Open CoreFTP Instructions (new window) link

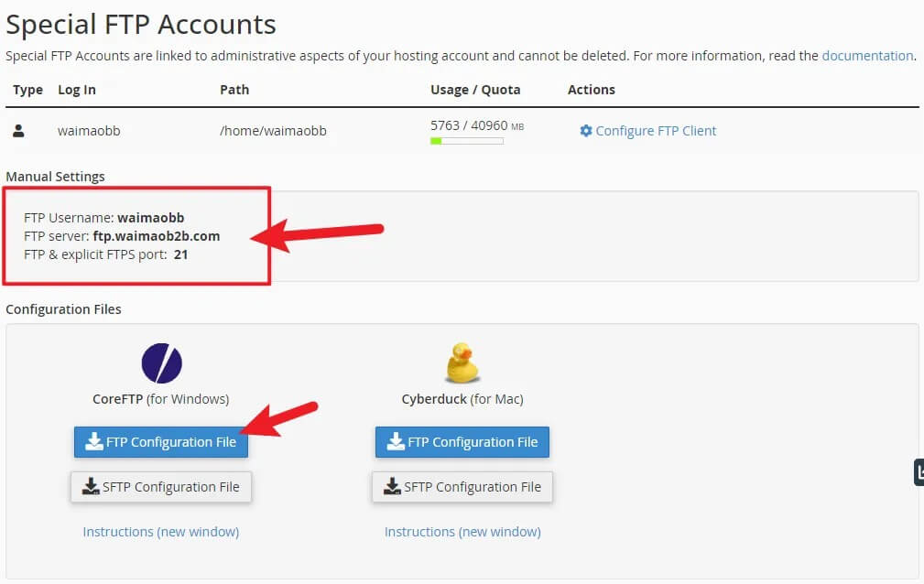161,532
